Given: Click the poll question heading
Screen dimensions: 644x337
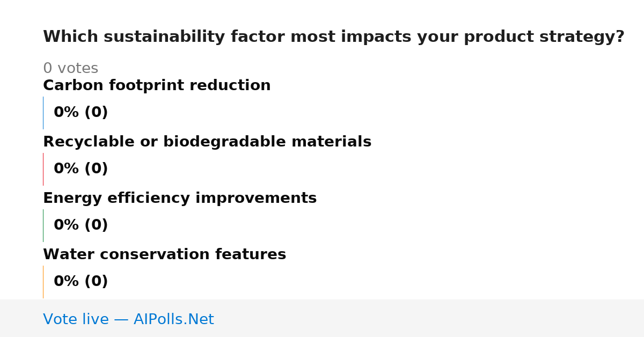Looking at the screenshot, I should click(x=334, y=37).
